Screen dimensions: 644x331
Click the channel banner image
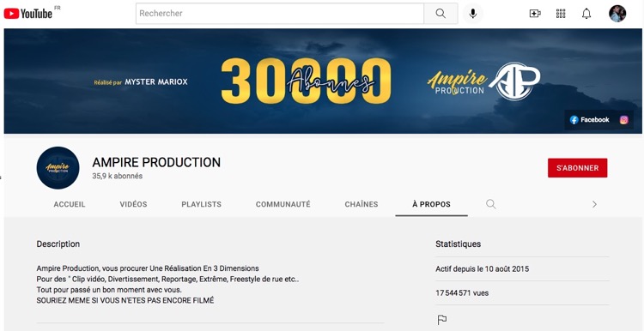pyautogui.click(x=322, y=81)
